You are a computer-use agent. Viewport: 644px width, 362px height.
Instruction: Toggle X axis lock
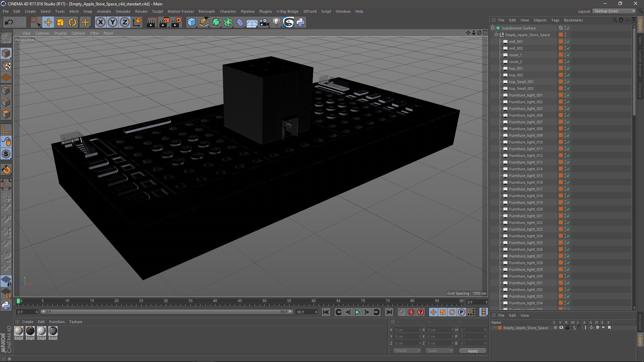coord(100,22)
